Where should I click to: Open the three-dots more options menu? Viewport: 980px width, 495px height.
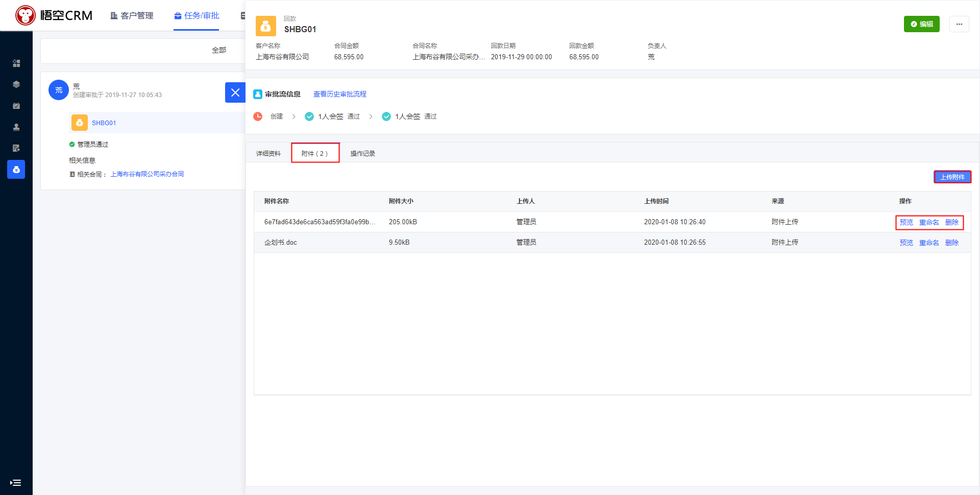959,24
